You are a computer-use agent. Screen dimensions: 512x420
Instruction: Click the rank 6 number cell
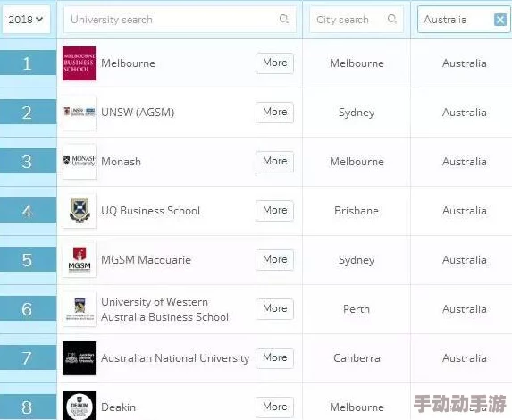click(x=28, y=308)
